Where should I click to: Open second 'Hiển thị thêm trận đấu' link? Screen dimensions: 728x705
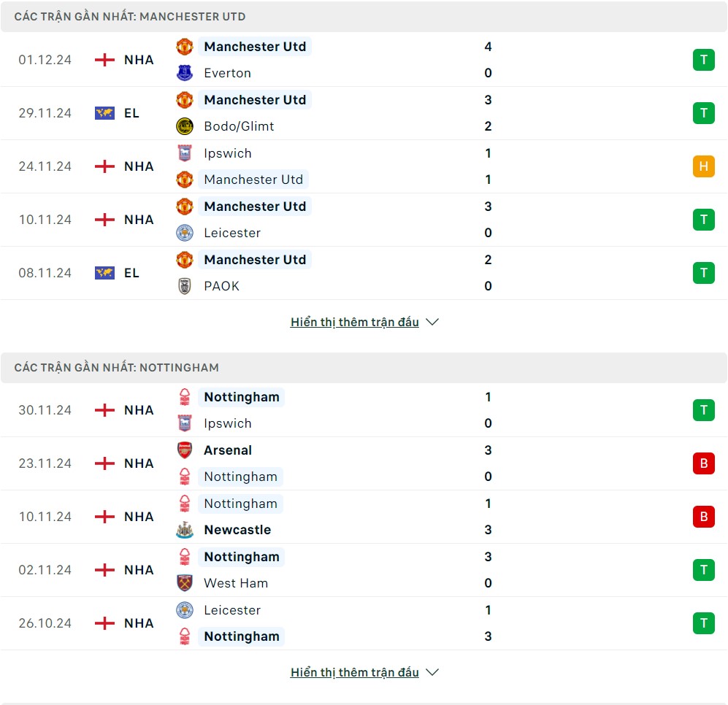pos(355,672)
